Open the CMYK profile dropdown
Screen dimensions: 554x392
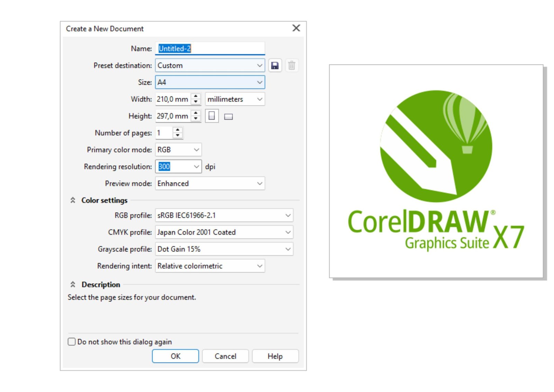tap(288, 232)
